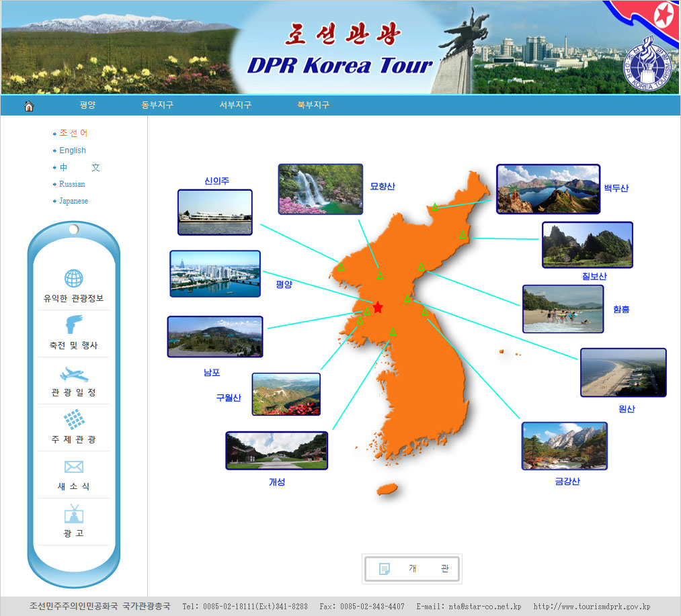Open the TV icon for 광고
This screenshot has height=616, width=681.
[x=73, y=514]
